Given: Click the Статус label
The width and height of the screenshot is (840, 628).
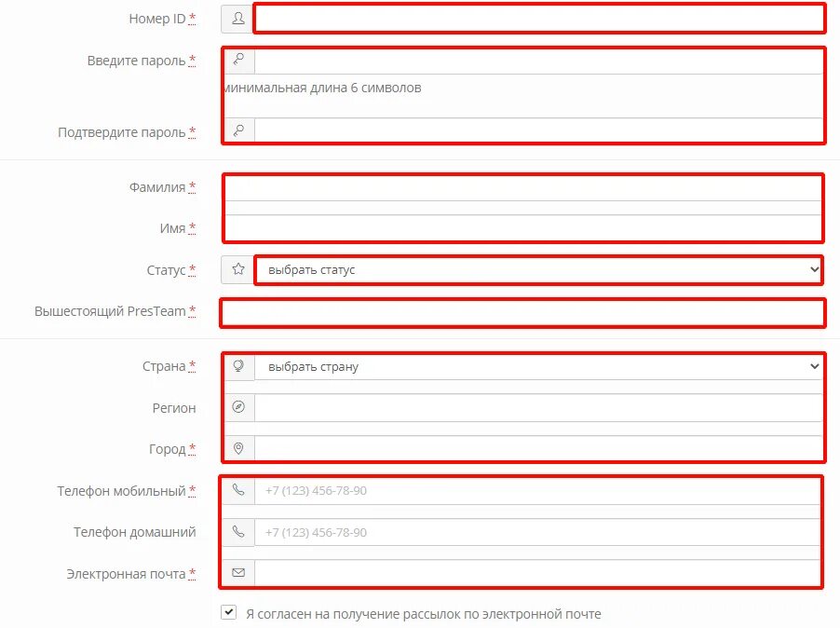Looking at the screenshot, I should 171,270.
